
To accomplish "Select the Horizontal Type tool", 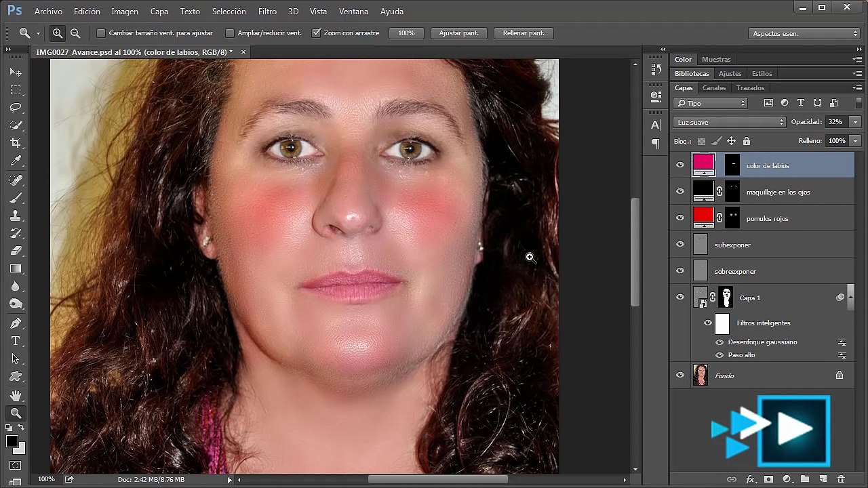I will click(x=16, y=341).
